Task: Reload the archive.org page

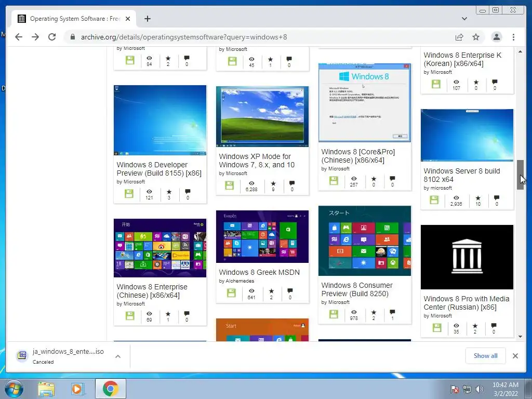Action: pyautogui.click(x=52, y=37)
